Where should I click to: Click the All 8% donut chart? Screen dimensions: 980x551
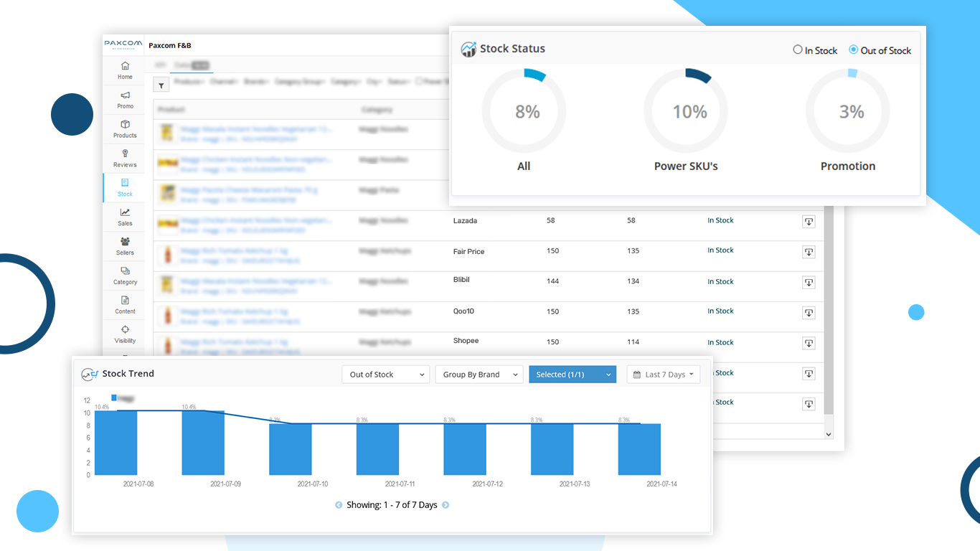524,112
